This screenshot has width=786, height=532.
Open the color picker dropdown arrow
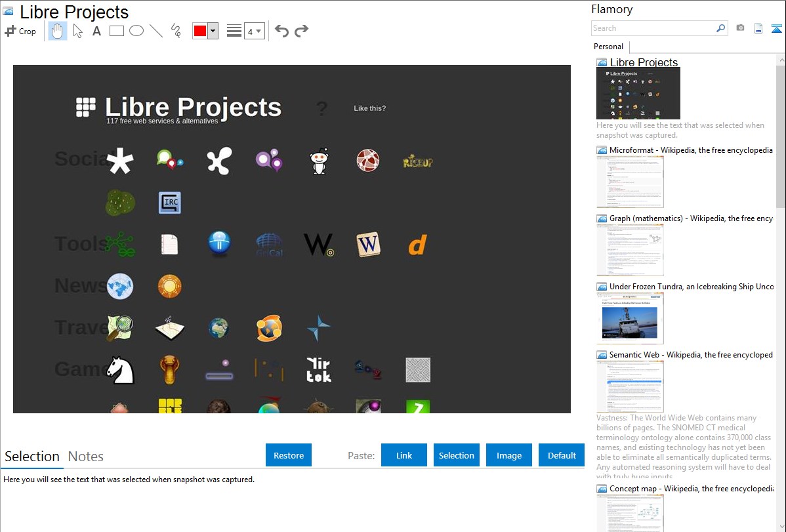coord(213,31)
